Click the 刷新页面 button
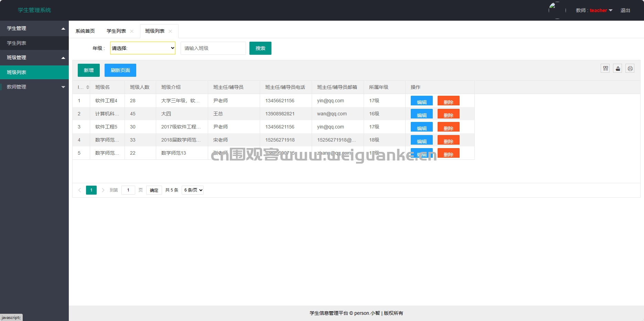 point(120,70)
